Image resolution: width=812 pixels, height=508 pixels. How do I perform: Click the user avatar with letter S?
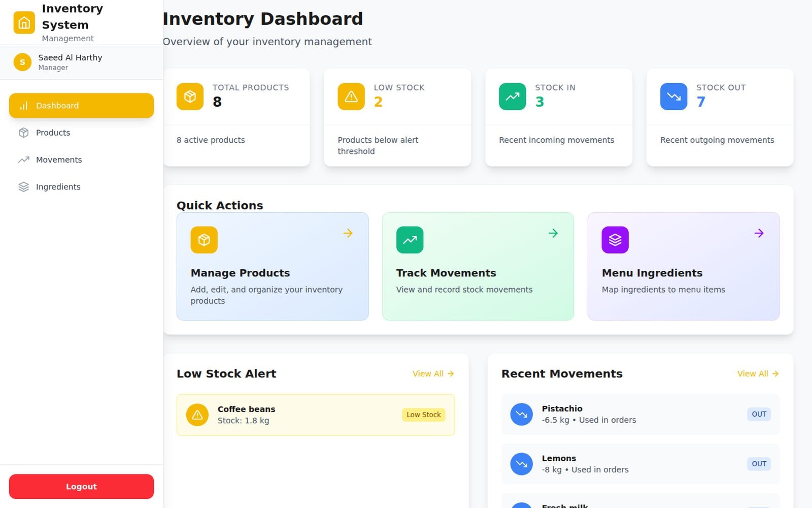[22, 62]
